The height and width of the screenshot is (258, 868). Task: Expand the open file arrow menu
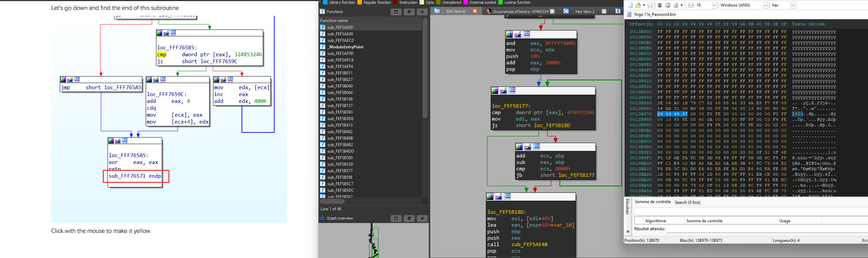644,5
